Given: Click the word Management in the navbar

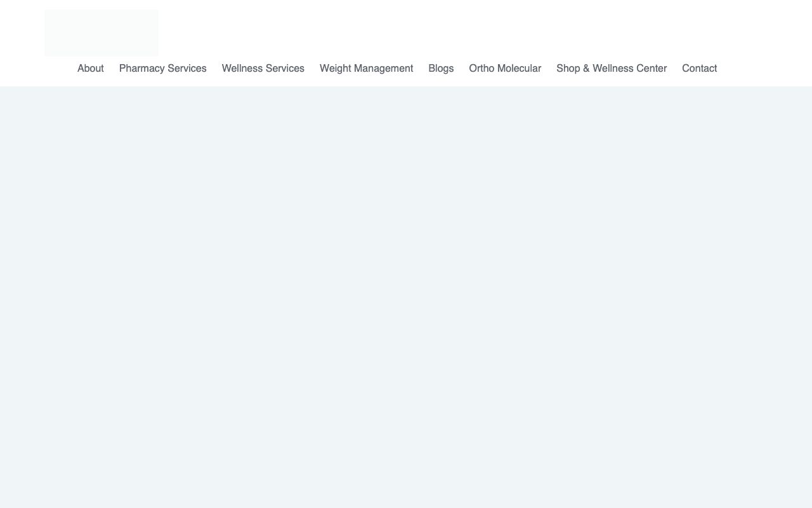Looking at the screenshot, I should tap(383, 68).
